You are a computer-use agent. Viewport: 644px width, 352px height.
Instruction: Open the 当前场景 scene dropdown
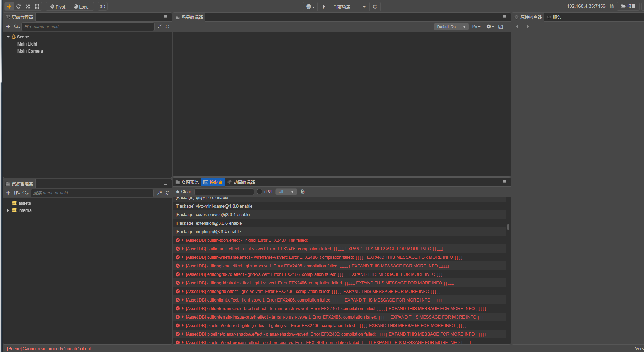click(349, 7)
